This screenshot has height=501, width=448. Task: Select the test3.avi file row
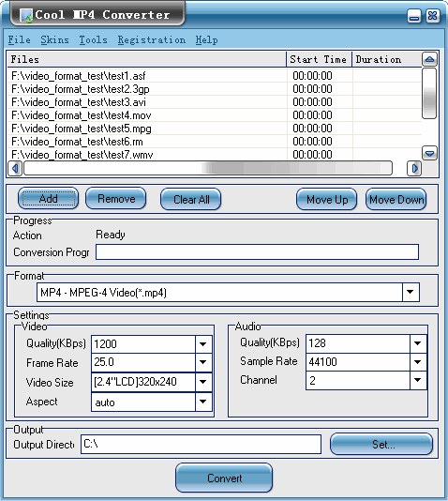tap(215, 102)
